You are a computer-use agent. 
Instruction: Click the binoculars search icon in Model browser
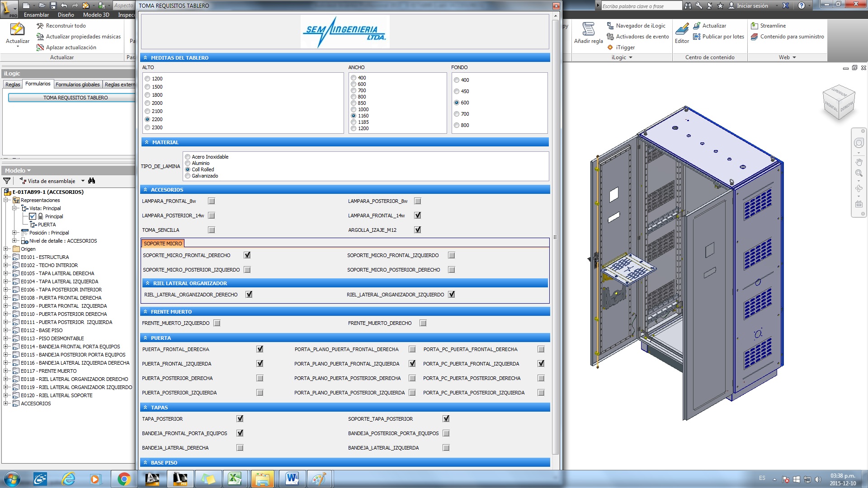click(x=92, y=181)
